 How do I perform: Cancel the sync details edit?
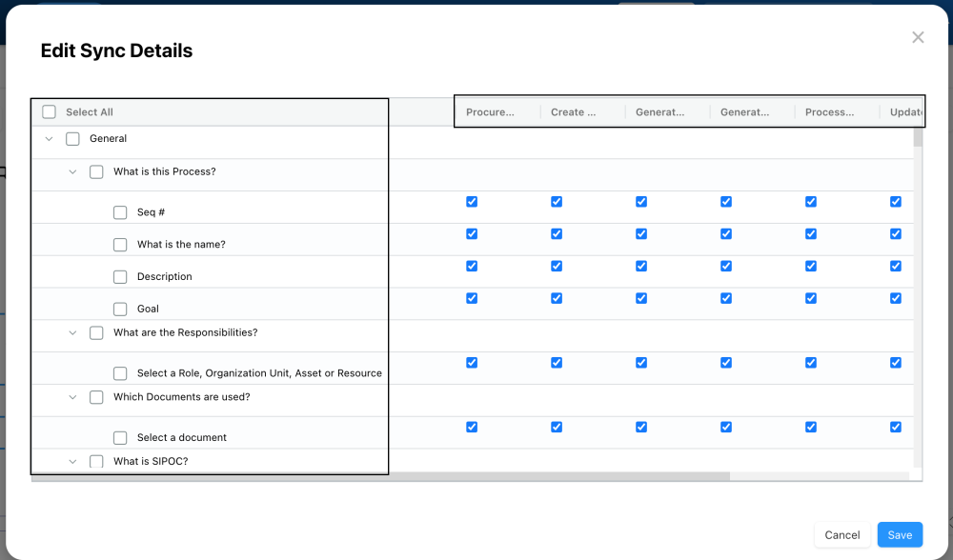841,535
